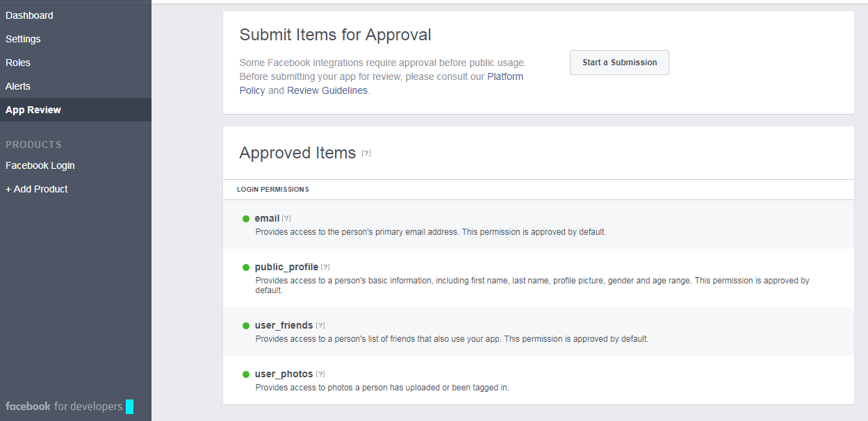Go to Settings in sidebar
Screen dimensions: 868x421
click(23, 39)
